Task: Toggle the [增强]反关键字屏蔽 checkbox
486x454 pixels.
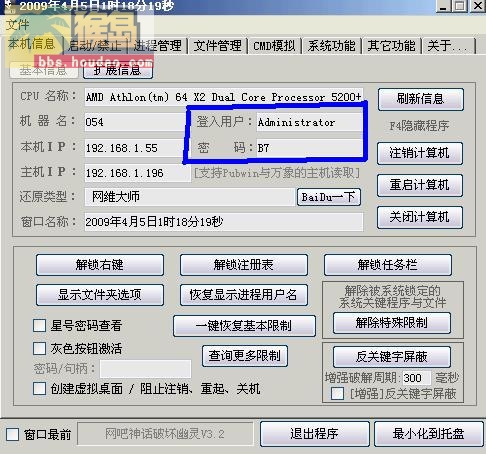Action: coord(337,394)
